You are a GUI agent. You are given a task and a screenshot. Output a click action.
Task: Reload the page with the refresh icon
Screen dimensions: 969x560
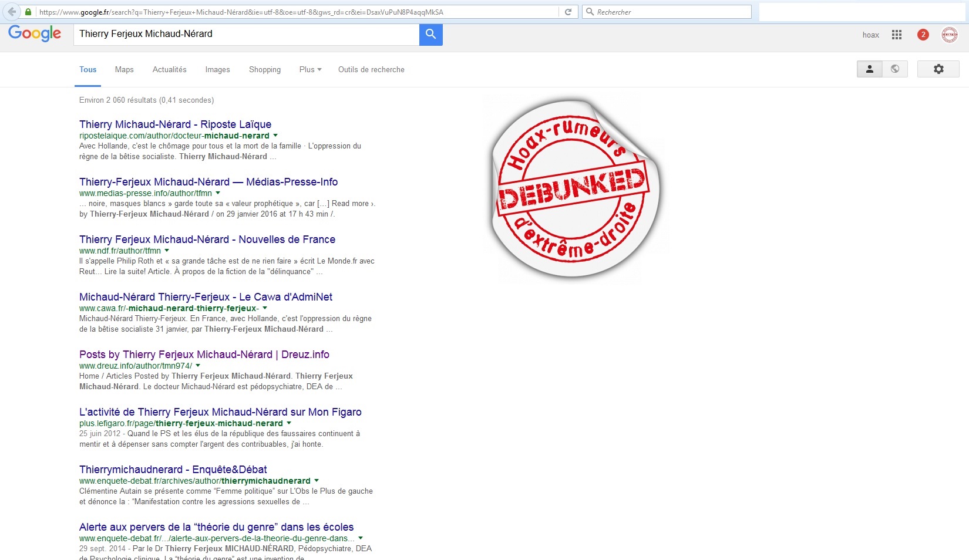[x=568, y=12]
